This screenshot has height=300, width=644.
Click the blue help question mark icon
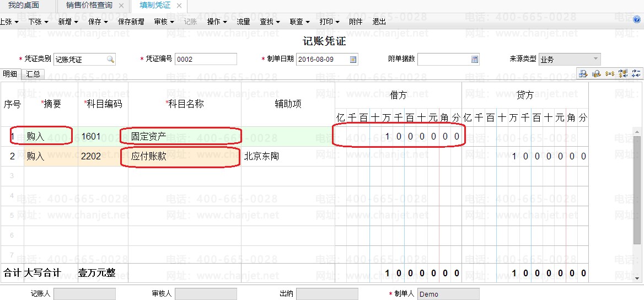pyautogui.click(x=637, y=19)
